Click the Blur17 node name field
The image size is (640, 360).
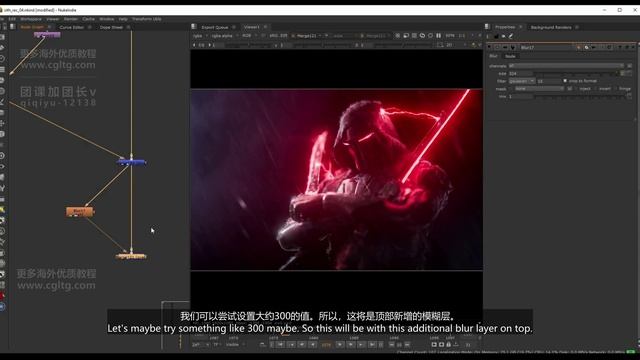click(547, 47)
